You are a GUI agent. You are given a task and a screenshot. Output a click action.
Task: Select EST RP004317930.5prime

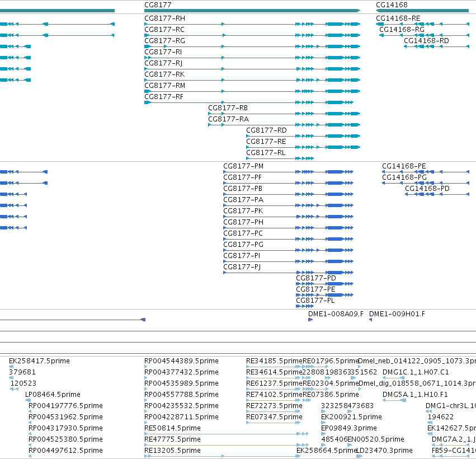tap(65, 429)
